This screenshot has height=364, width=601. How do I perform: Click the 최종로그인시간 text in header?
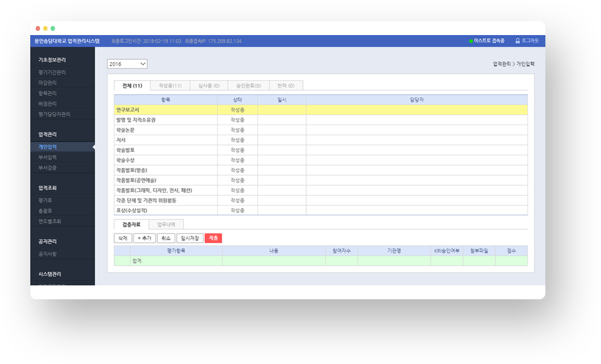pos(146,41)
